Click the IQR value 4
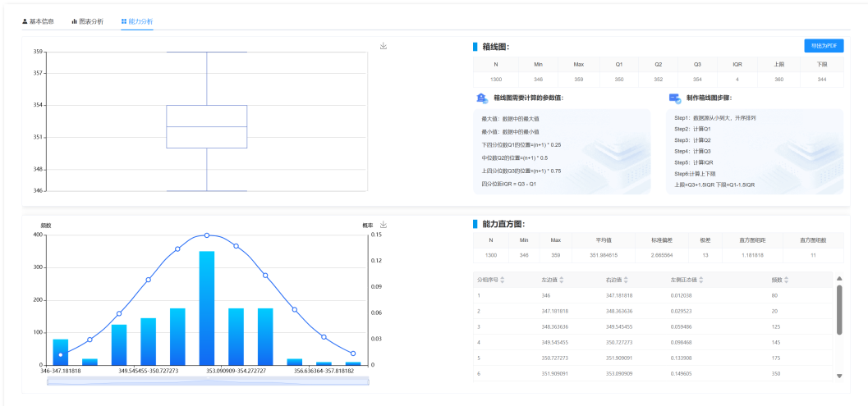 point(737,80)
